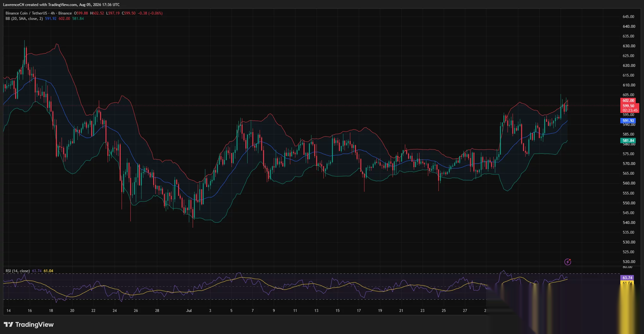Click the 605.00 price scale label

click(x=629, y=95)
